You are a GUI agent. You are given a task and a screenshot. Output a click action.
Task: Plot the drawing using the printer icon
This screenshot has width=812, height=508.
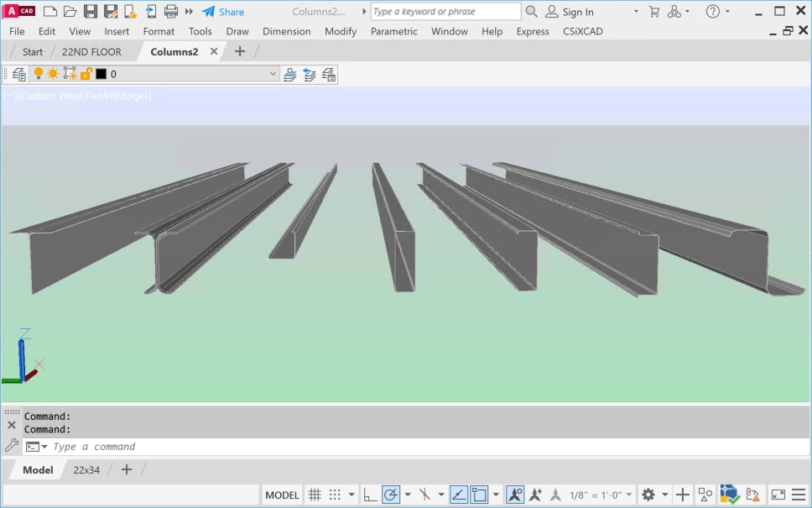pos(171,12)
